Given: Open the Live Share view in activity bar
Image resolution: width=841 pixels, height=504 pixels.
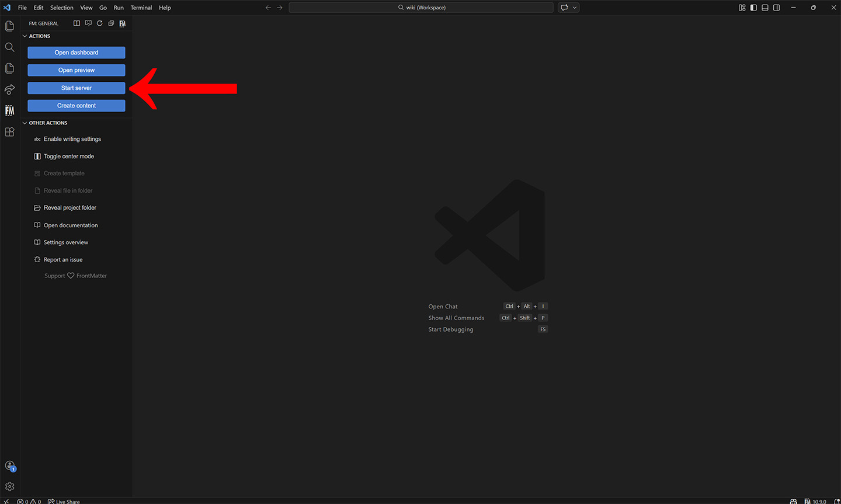Looking at the screenshot, I should coord(9,89).
